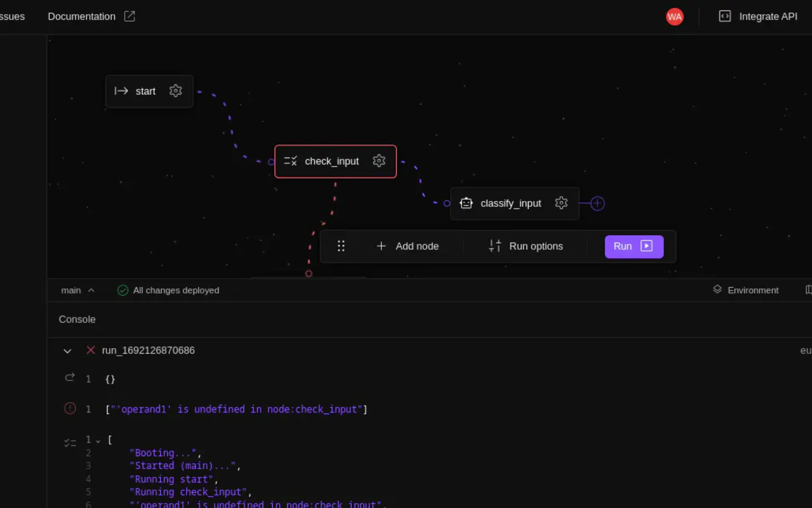Click Add node in toolbar
The image size is (812, 508).
407,246
